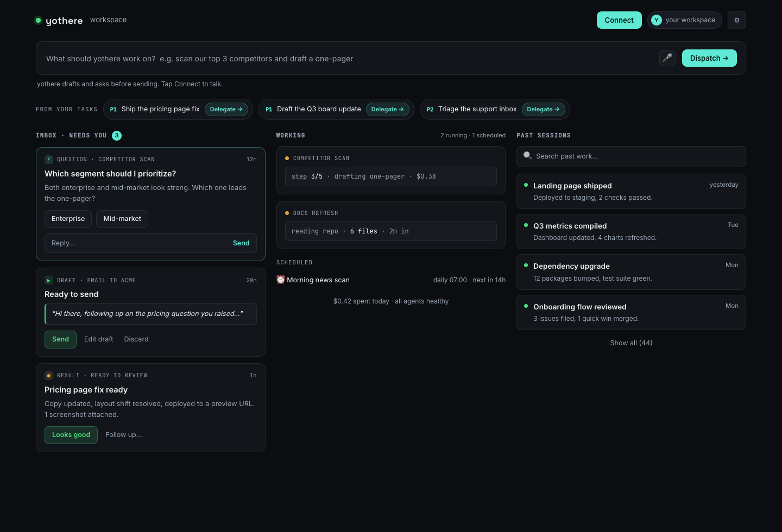Click the question mark icon on competitor scan card
Screen dimensions: 782x532
tap(49, 159)
